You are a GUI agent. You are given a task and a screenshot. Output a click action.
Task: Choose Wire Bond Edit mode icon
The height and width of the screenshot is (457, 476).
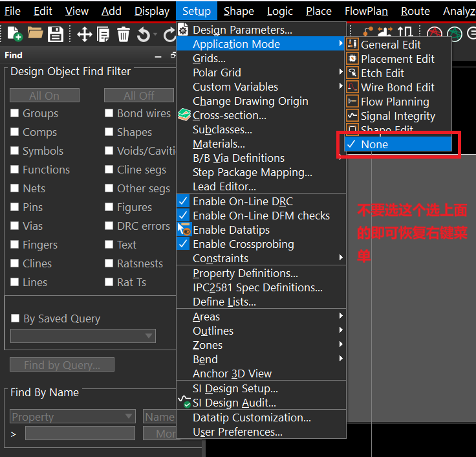(x=352, y=87)
